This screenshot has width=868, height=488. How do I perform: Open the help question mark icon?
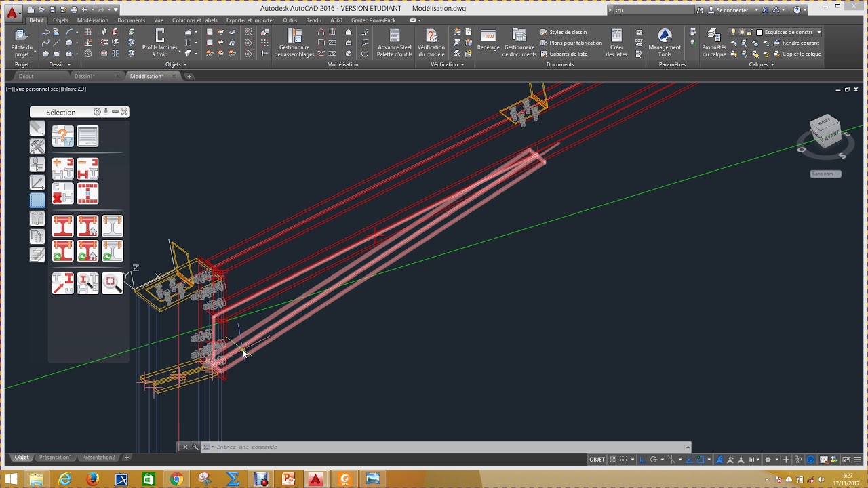[x=797, y=10]
